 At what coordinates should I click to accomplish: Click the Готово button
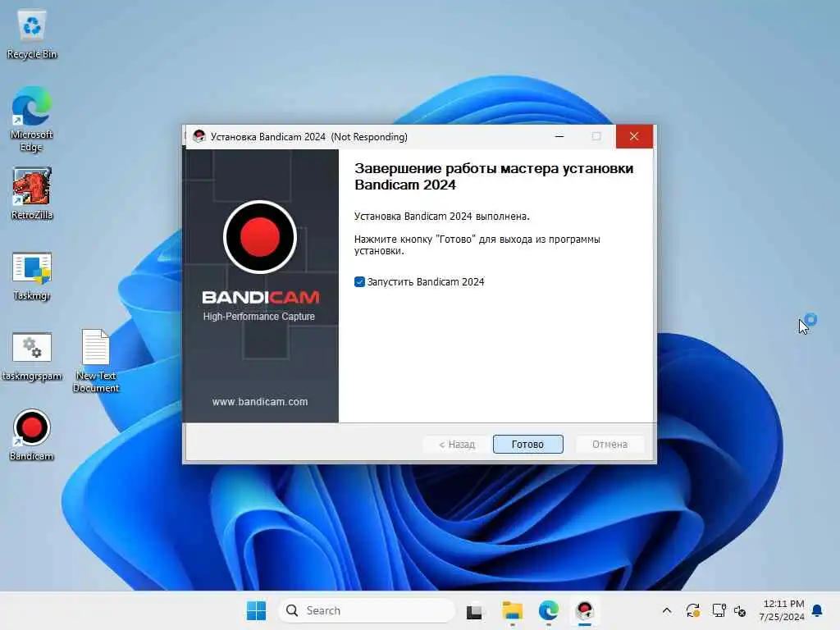[x=527, y=444]
